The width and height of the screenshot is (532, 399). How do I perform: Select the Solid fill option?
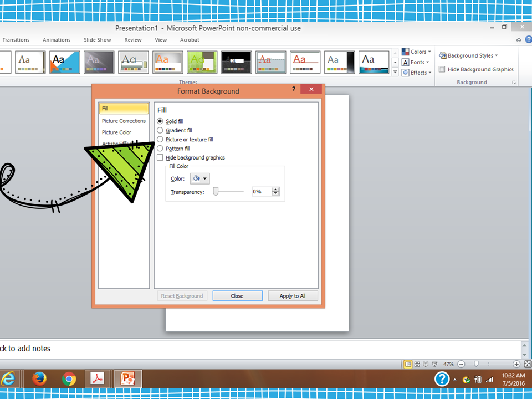[170, 121]
